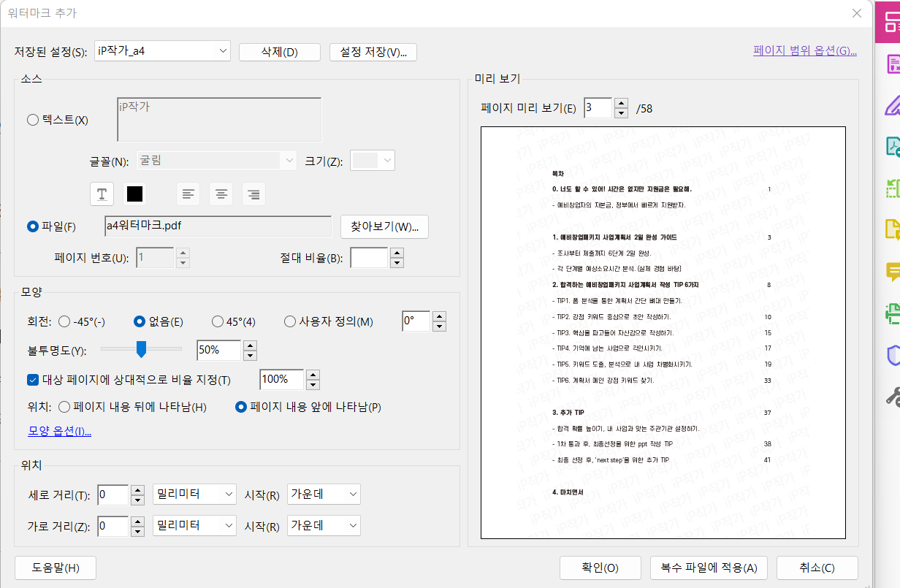Click the 0° custom rotation field

pyautogui.click(x=416, y=321)
